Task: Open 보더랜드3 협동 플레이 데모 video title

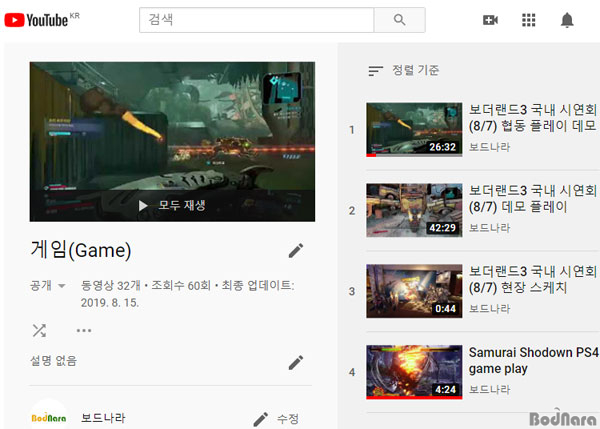Action: click(533, 118)
